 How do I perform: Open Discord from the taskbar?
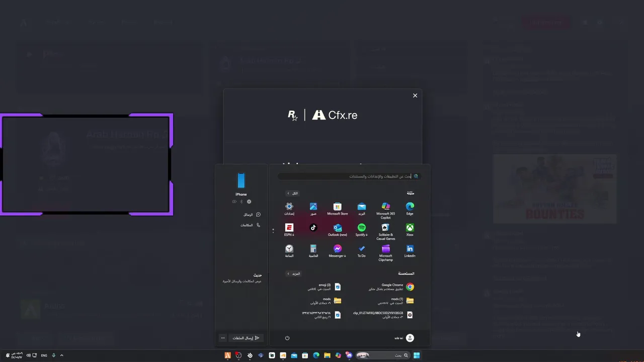(349, 355)
